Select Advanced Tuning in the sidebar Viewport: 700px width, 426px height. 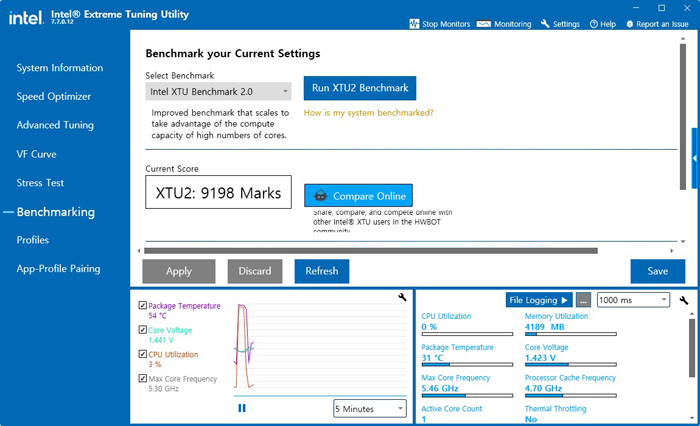55,125
